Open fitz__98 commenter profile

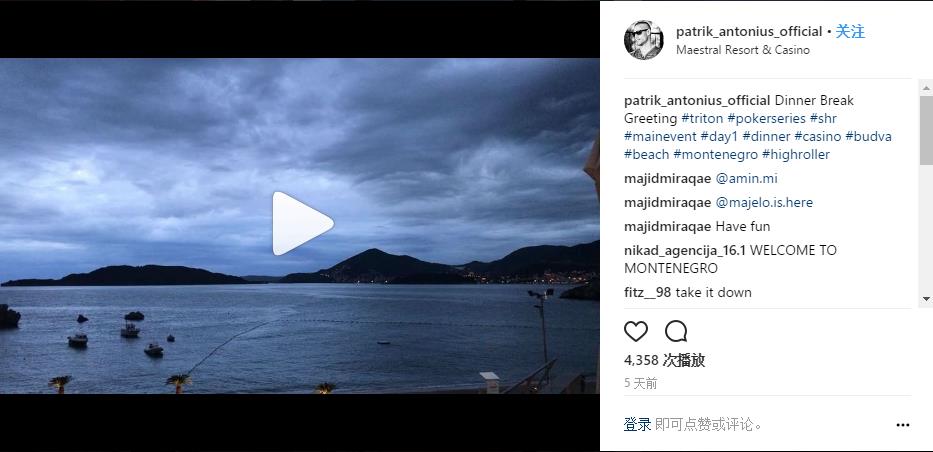[648, 292]
